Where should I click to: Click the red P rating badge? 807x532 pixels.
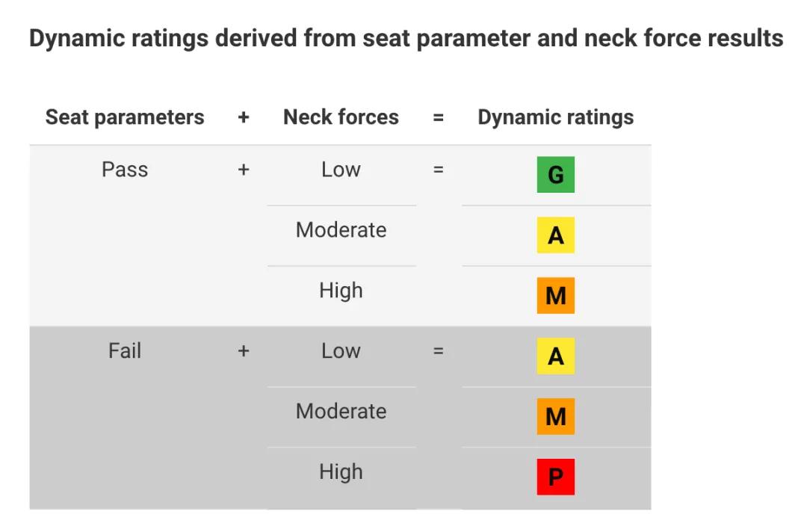tap(555, 477)
